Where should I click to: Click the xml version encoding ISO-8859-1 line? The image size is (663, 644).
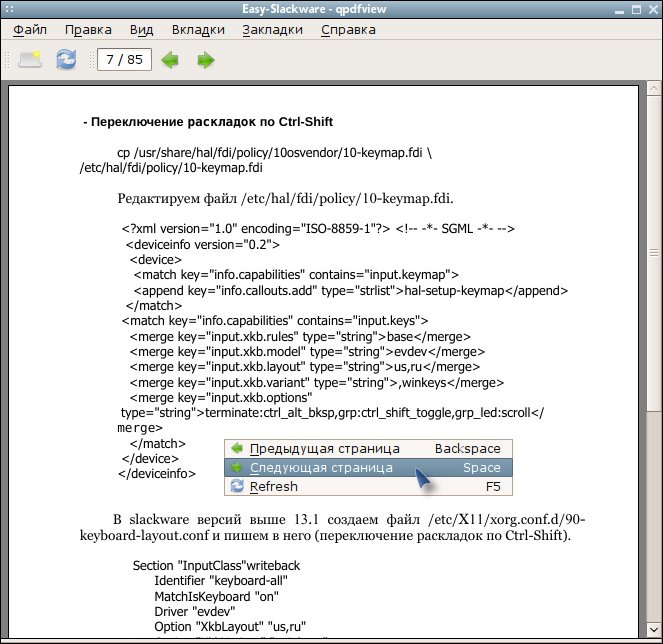point(318,229)
